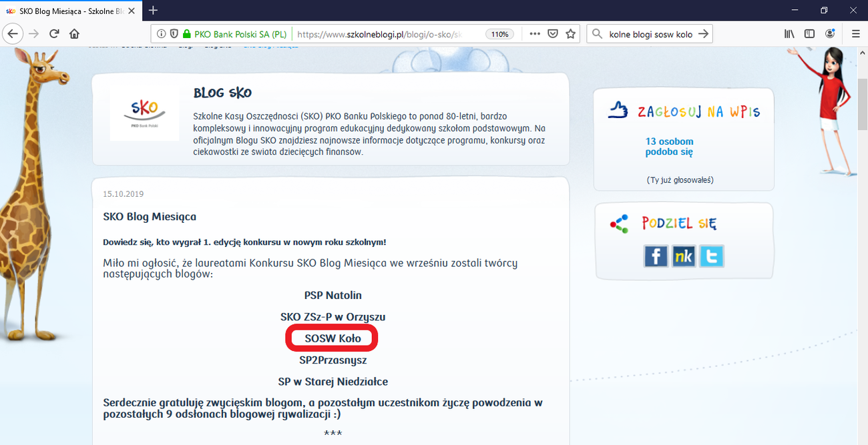This screenshot has width=868, height=445.
Task: Open SP w Starej Niedziałce blog
Action: 333,382
